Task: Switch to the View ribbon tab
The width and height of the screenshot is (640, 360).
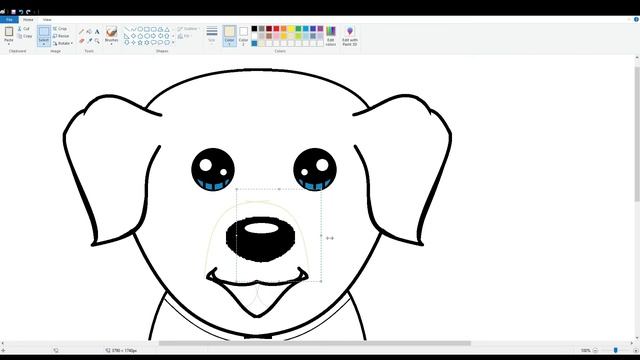Action: point(47,20)
